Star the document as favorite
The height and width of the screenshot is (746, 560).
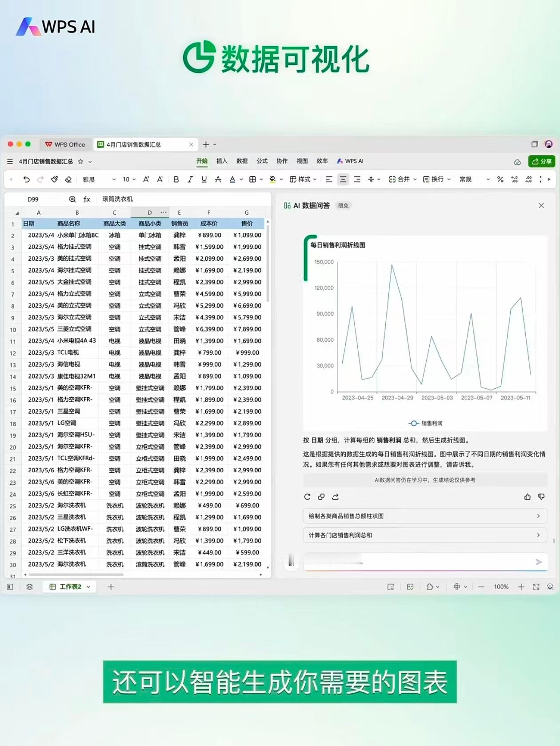[80, 161]
